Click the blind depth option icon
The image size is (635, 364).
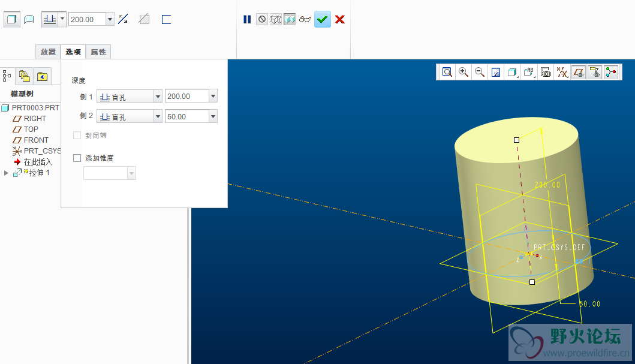(50, 19)
